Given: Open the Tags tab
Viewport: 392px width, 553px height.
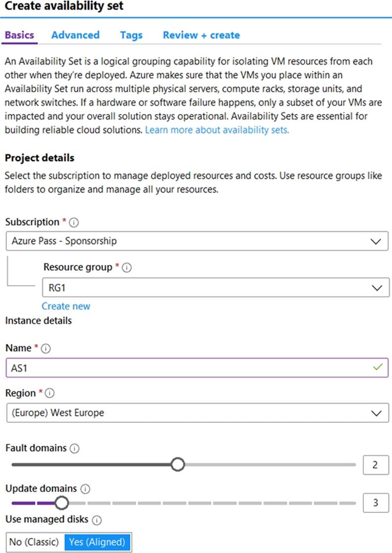Looking at the screenshot, I should pos(131,35).
